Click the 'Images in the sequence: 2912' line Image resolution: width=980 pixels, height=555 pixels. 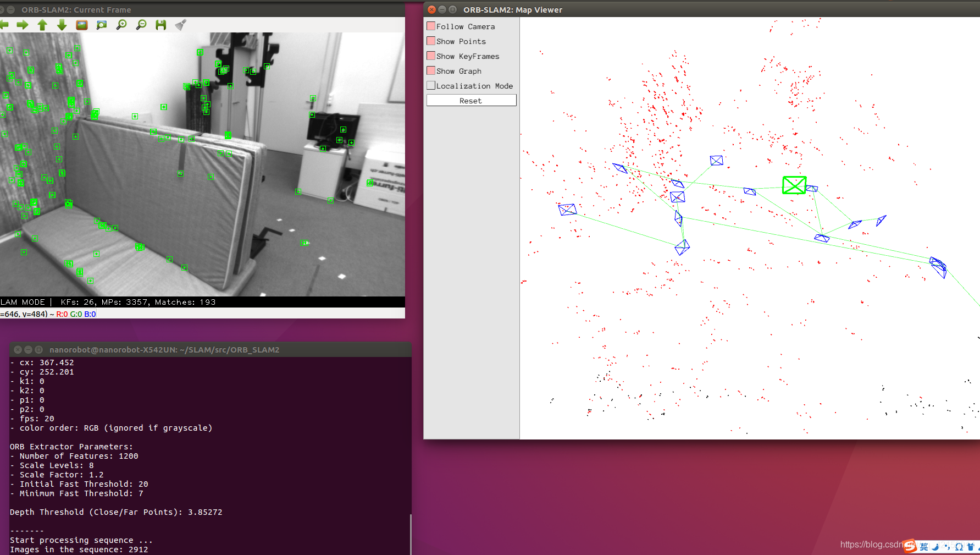(x=79, y=549)
